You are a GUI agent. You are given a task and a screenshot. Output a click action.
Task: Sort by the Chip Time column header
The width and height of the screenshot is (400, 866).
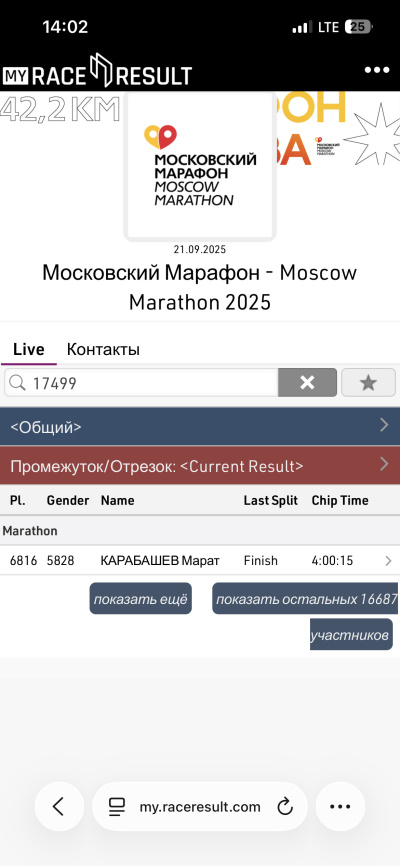pos(340,500)
